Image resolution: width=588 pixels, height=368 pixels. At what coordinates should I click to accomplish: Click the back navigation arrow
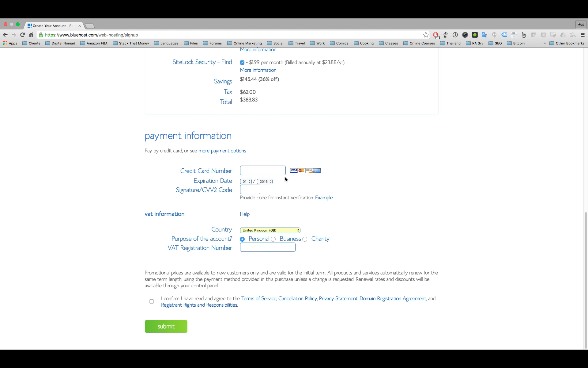5,35
